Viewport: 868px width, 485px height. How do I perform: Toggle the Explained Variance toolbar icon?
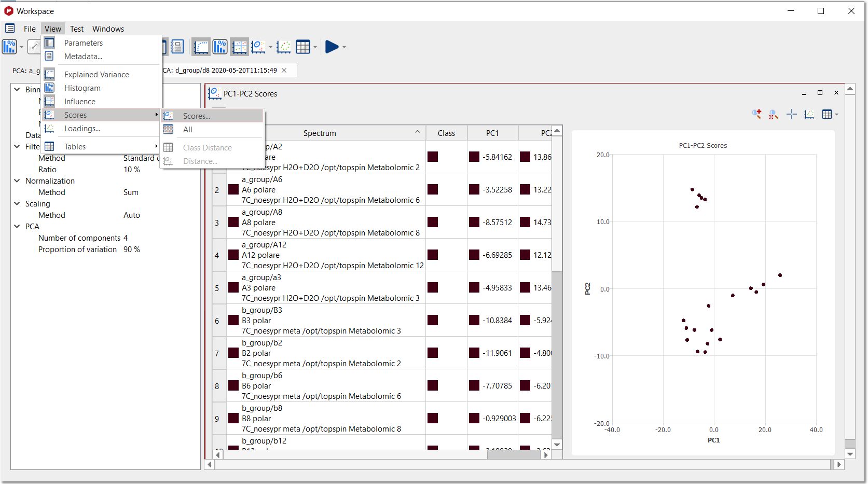(x=201, y=47)
